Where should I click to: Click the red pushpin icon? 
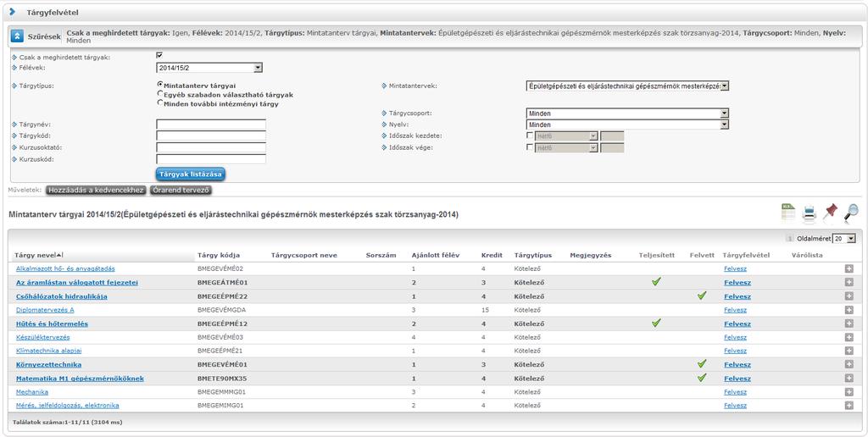[x=830, y=213]
